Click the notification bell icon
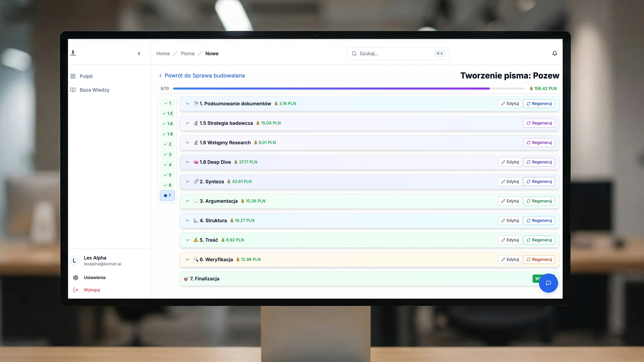 coord(554,53)
